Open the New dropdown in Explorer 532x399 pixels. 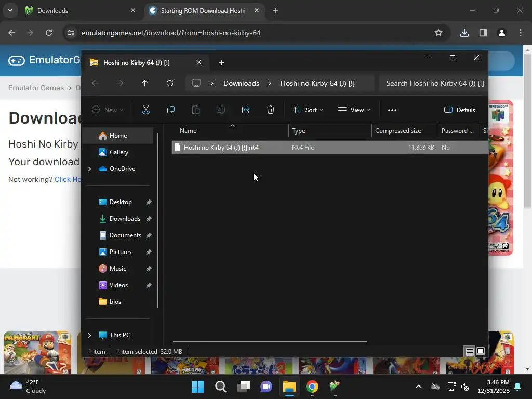pos(108,110)
